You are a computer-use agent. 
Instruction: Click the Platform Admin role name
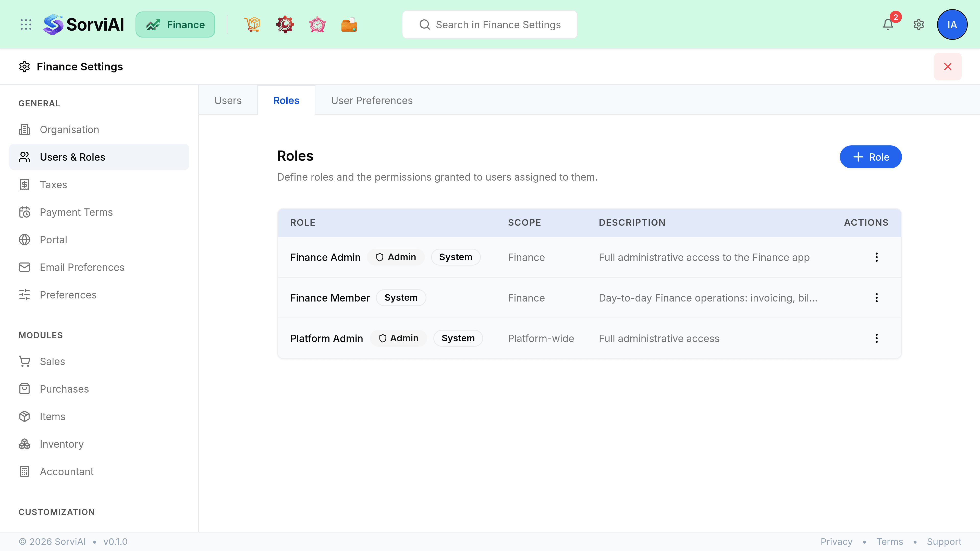pyautogui.click(x=326, y=339)
